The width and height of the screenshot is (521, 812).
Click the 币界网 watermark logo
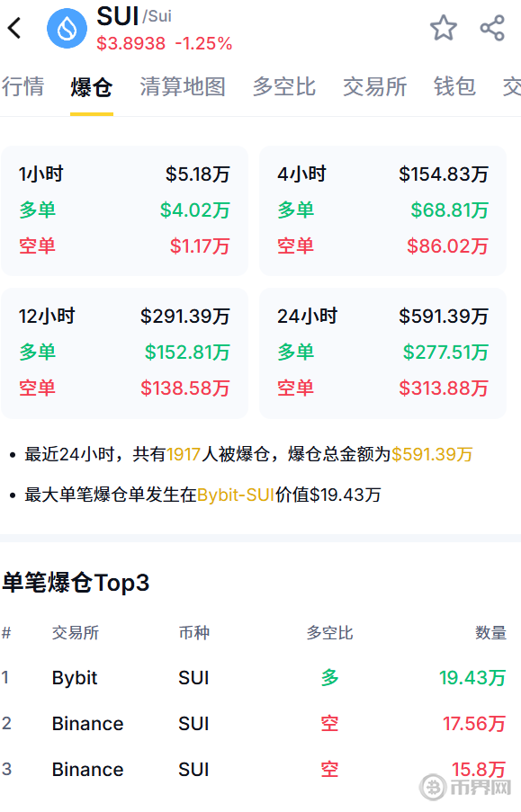pos(465,787)
